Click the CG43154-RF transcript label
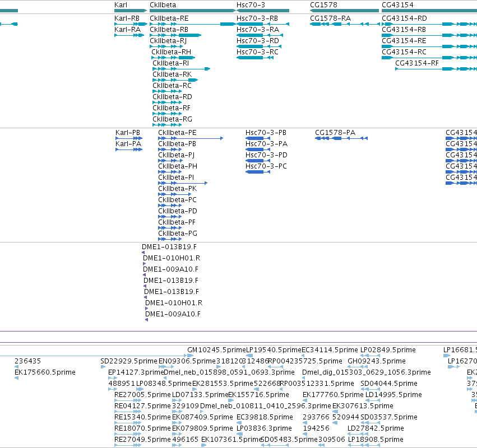The image size is (477, 448). tap(417, 63)
